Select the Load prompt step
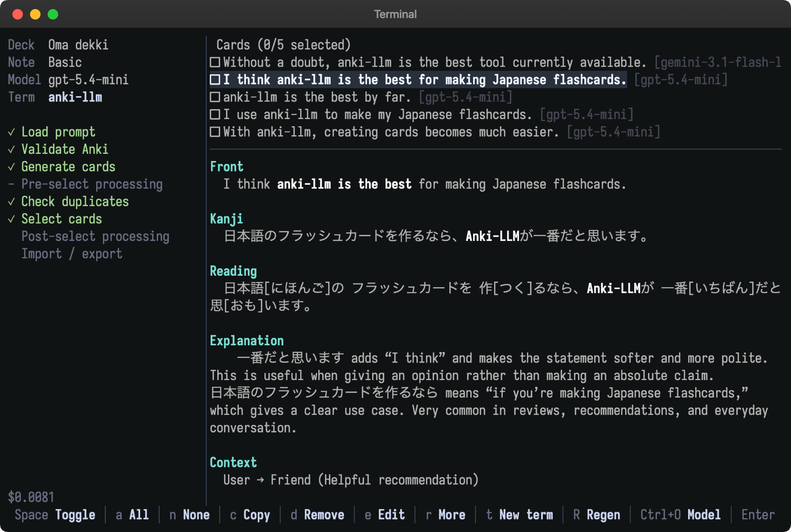Screen dimensions: 791x532 coord(58,132)
